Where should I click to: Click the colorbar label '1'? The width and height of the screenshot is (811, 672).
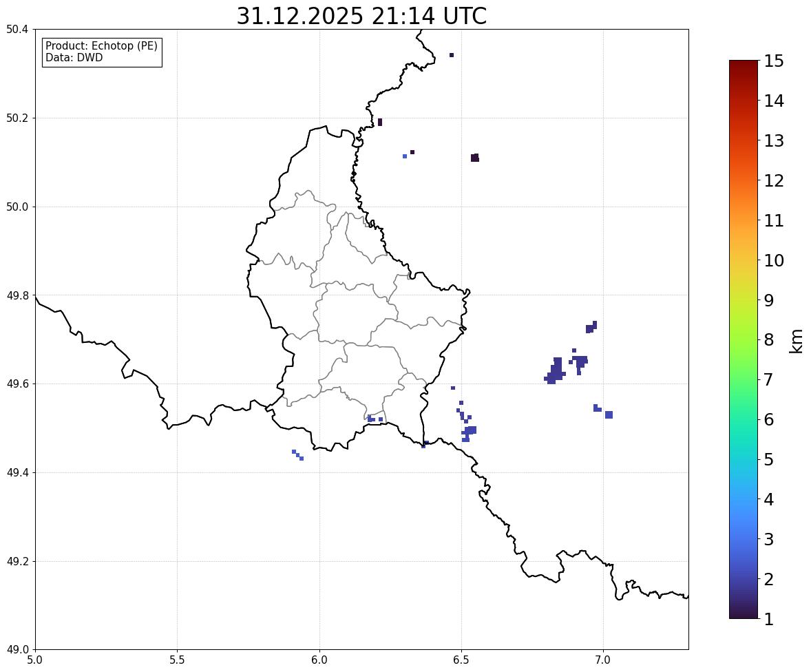point(768,619)
